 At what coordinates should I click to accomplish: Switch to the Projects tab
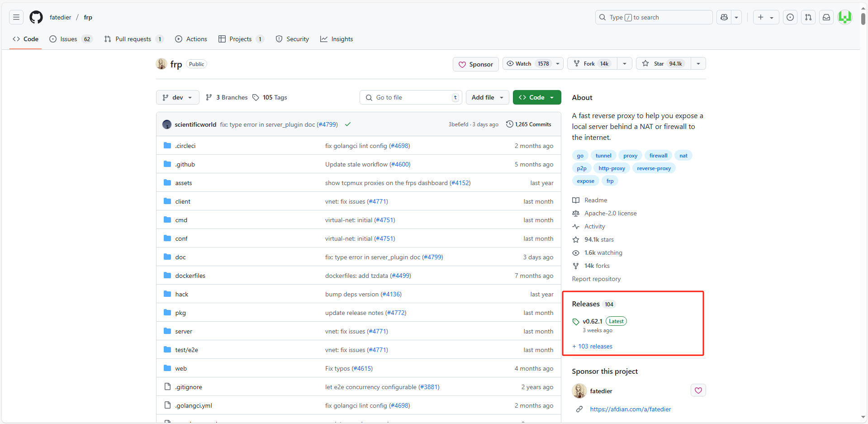[x=241, y=39]
